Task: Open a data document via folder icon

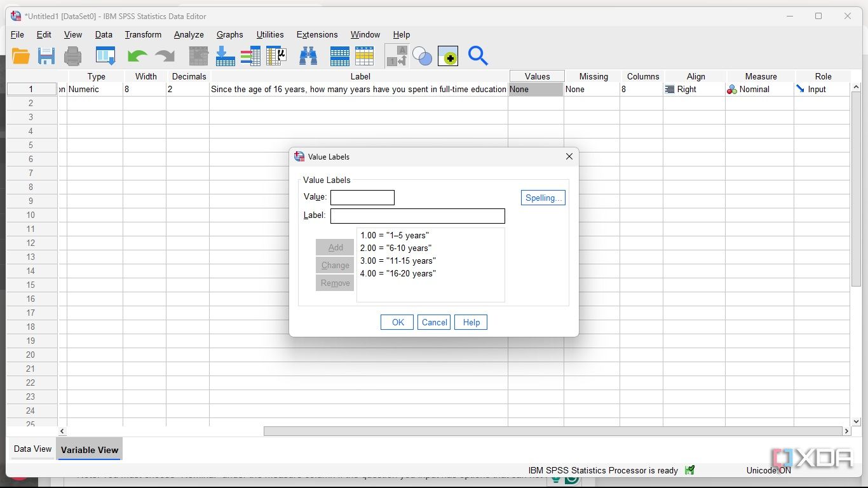Action: coord(20,57)
